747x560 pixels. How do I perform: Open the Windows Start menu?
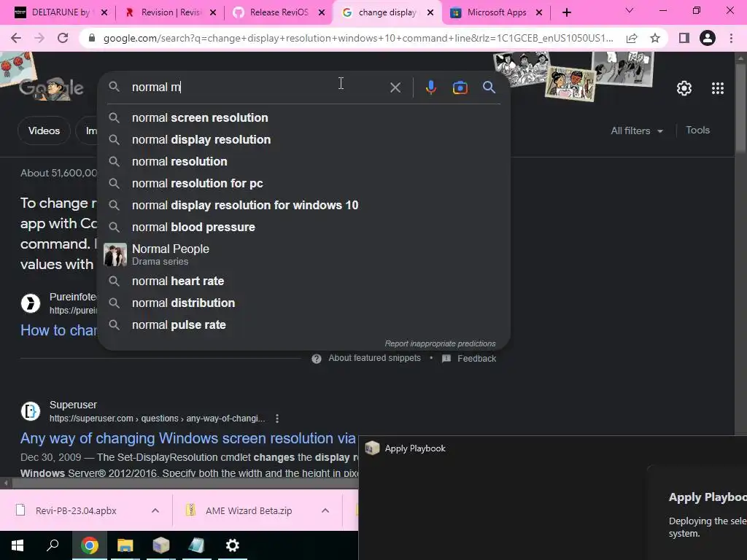[18, 545]
